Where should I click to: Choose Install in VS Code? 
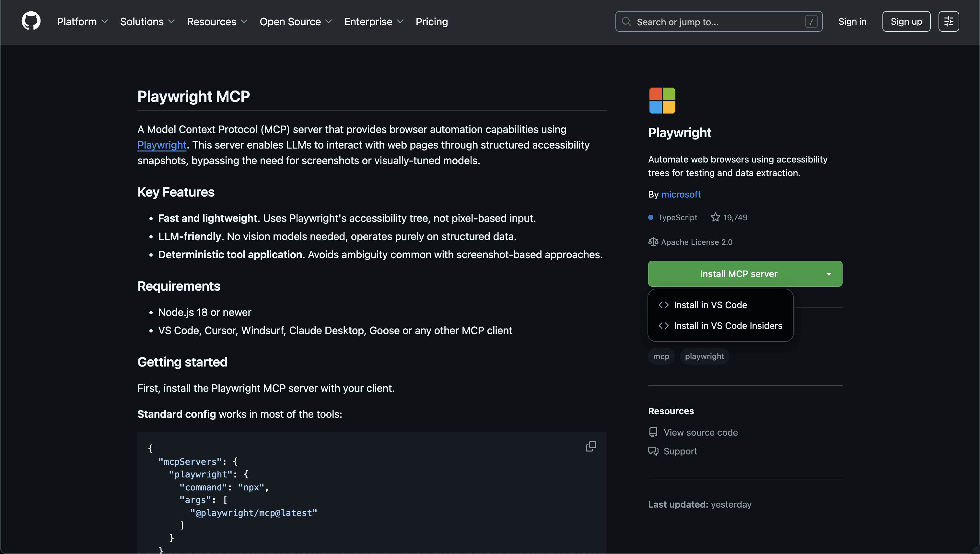coord(720,305)
